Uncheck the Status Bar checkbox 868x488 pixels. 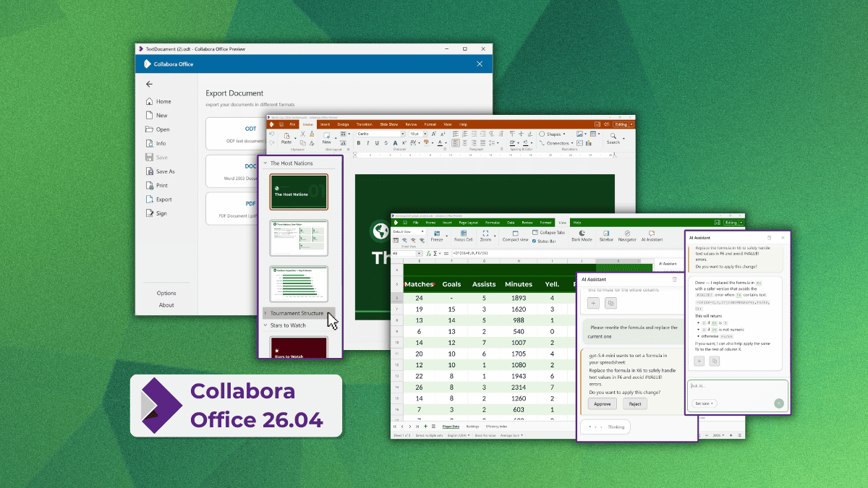pyautogui.click(x=535, y=241)
